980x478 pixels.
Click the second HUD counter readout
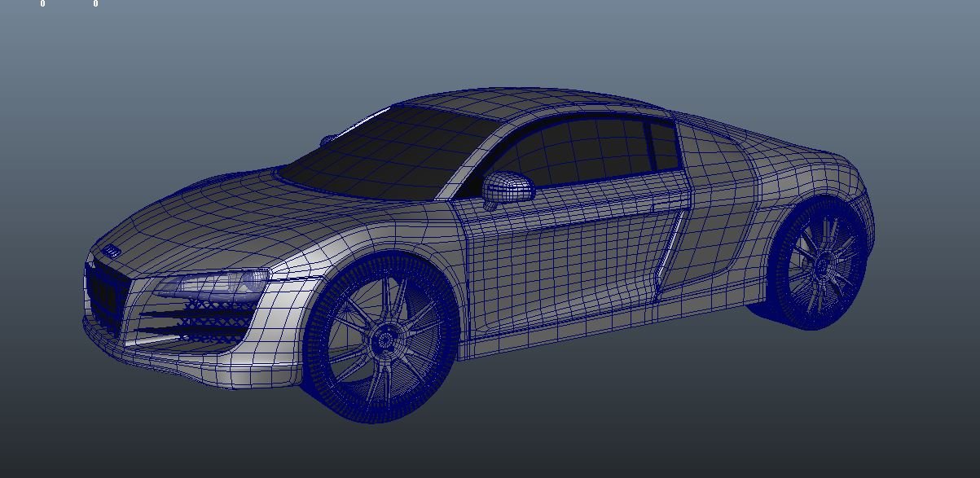tap(96, 4)
